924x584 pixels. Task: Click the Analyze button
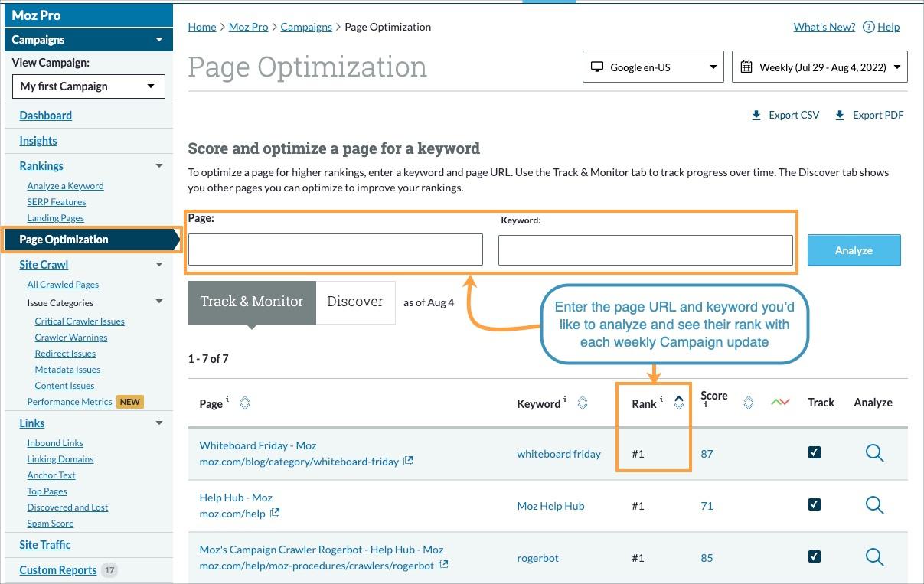coord(854,250)
